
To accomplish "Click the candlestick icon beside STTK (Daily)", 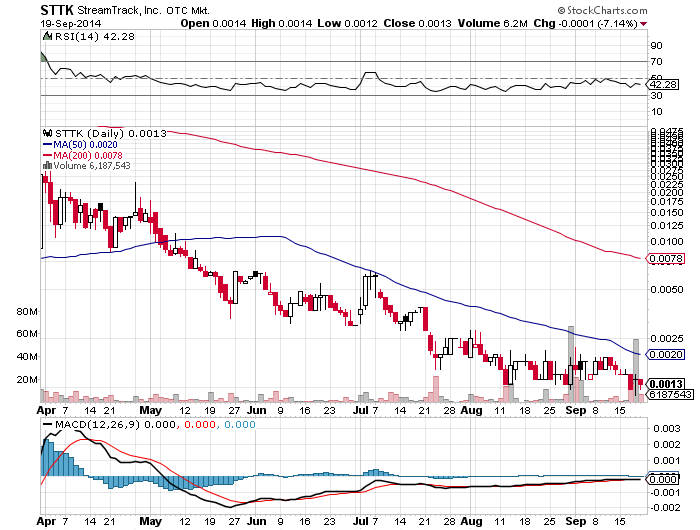I will [x=47, y=133].
